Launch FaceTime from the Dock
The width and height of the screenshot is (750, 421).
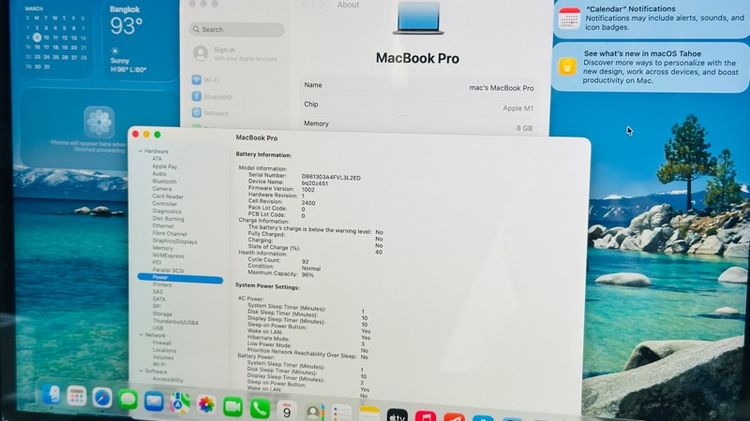click(x=233, y=407)
